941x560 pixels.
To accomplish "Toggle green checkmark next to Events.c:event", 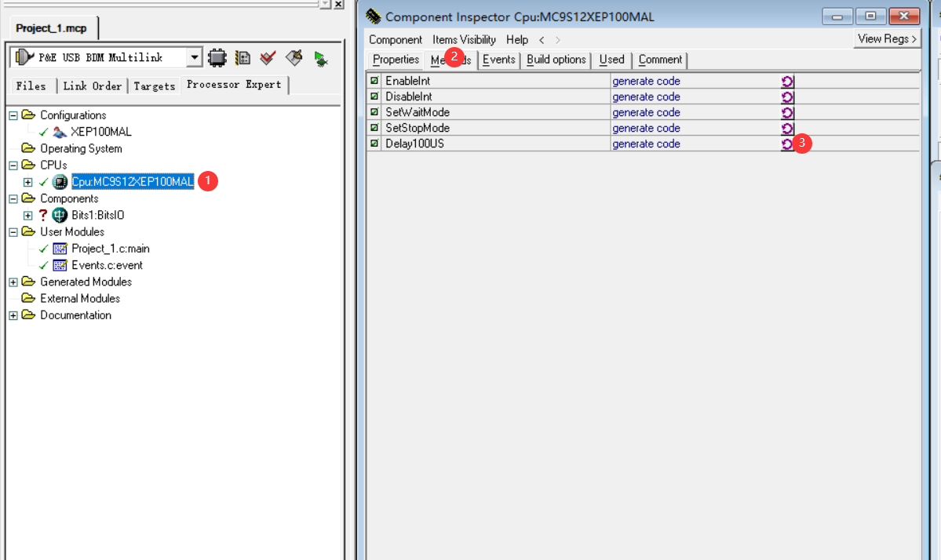I will coord(43,265).
